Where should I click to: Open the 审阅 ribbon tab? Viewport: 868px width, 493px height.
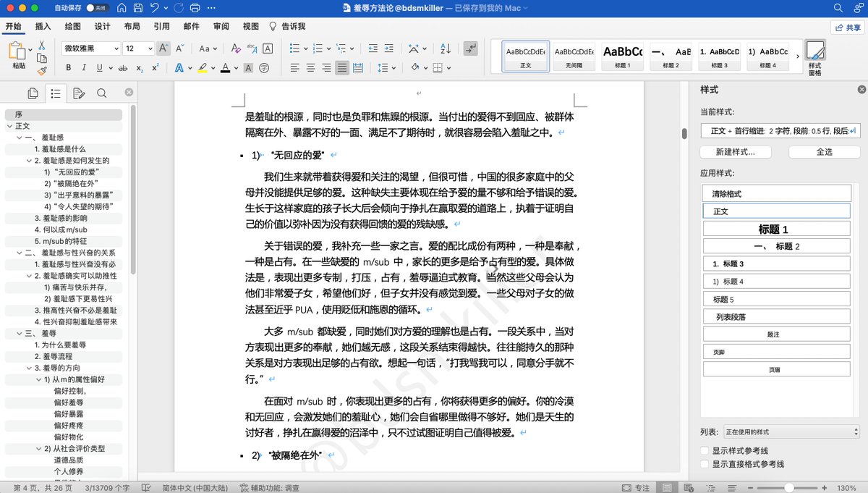click(x=221, y=26)
